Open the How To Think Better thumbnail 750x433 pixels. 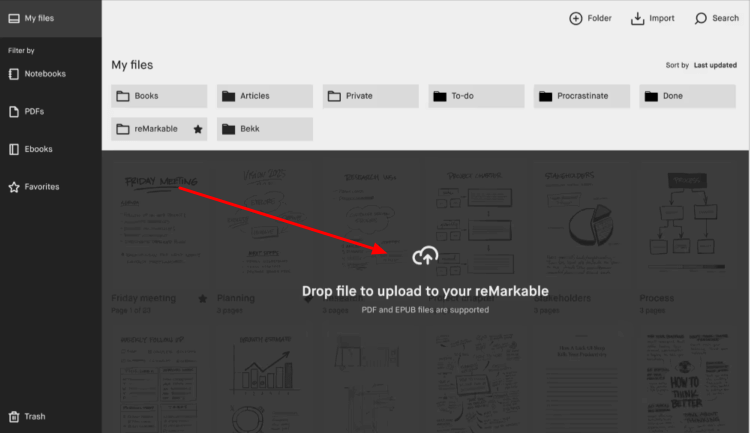(x=687, y=380)
